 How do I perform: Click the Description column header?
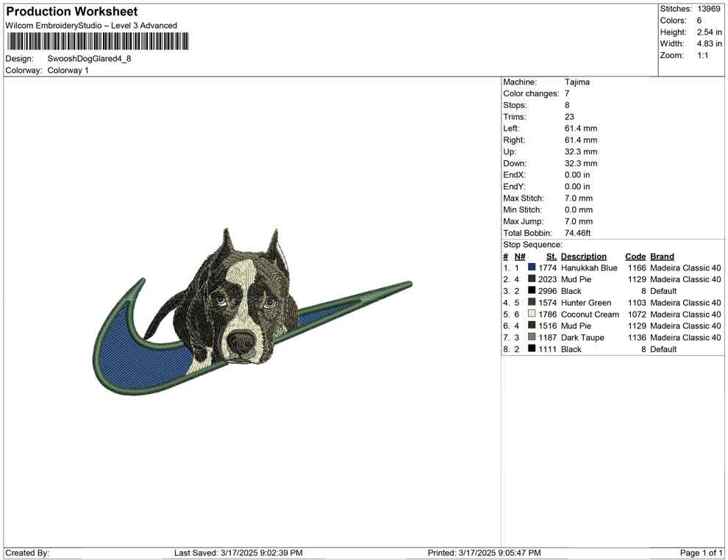click(x=584, y=256)
